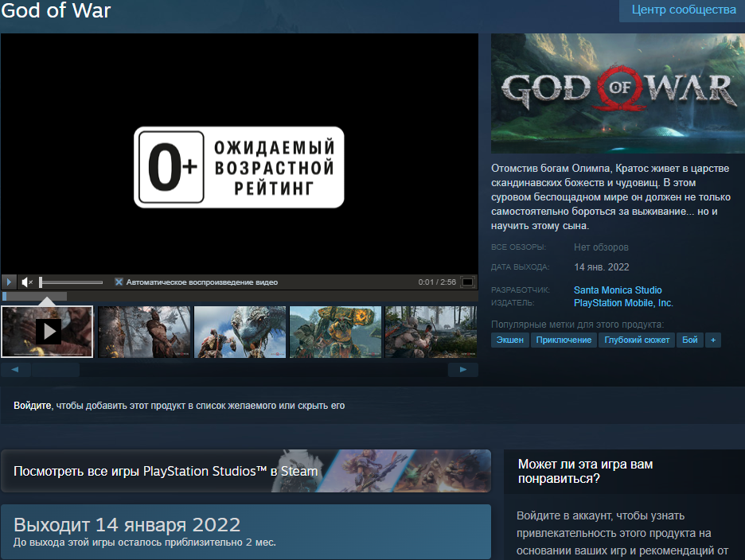Screen dimensions: 745x560
Task: Select the Приключение tag
Action: pyautogui.click(x=564, y=340)
